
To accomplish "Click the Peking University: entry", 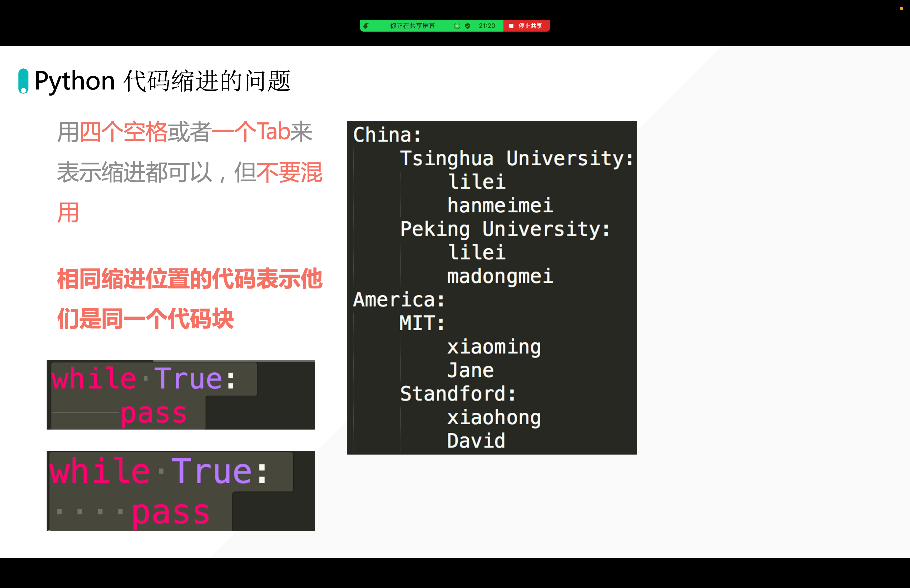I will point(505,229).
